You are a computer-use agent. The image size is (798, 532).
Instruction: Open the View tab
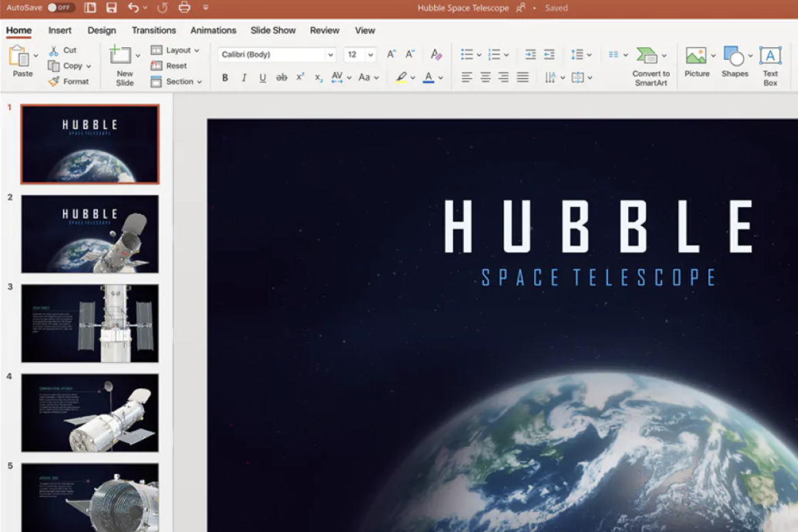point(365,31)
